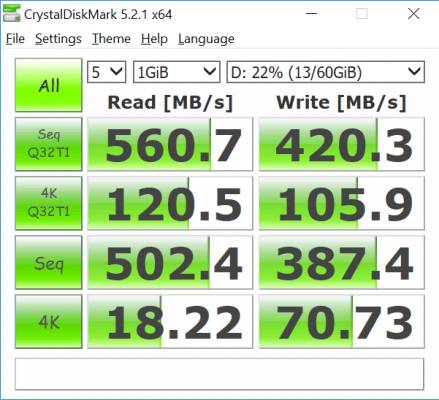Screen dimensions: 439x400
Task: Click the empty comment field at bottom
Action: pyautogui.click(x=220, y=374)
